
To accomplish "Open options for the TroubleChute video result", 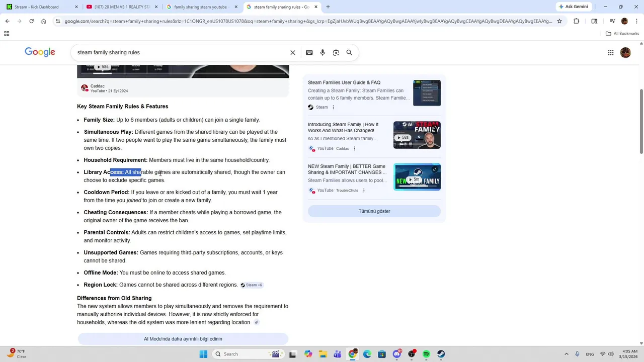I will (x=364, y=191).
